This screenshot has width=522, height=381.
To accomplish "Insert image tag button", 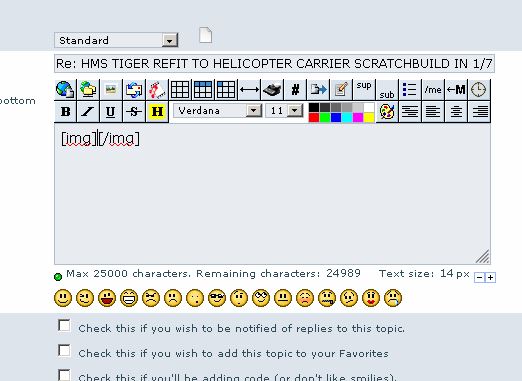I will point(111,89).
